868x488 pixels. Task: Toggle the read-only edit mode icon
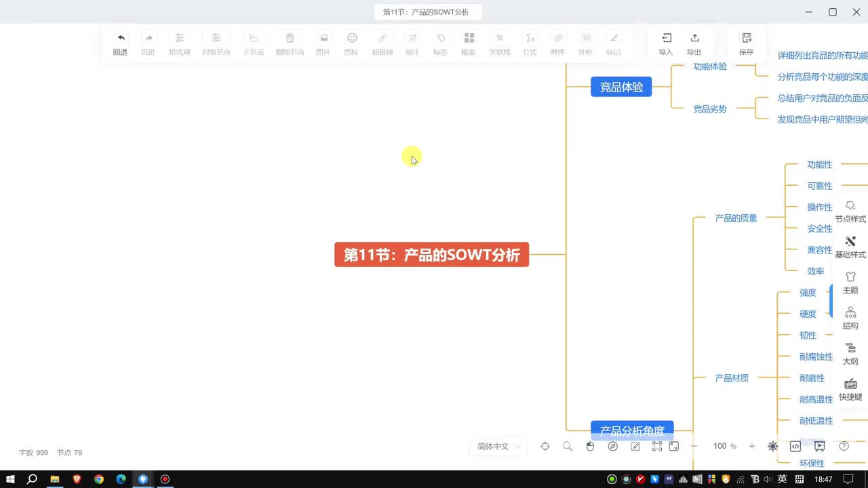click(x=635, y=446)
